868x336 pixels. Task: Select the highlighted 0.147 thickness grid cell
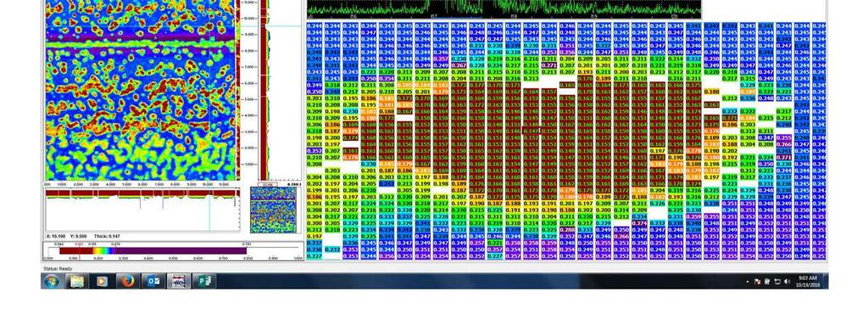(531, 131)
